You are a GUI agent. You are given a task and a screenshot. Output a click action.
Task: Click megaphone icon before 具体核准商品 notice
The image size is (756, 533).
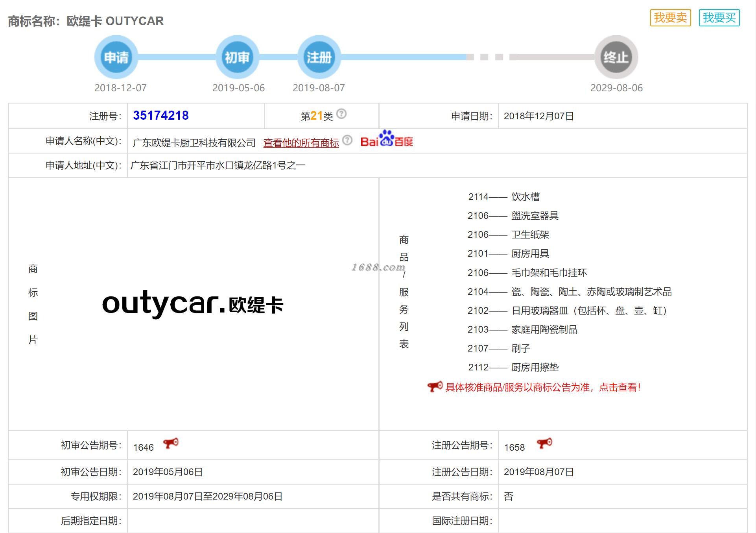(x=435, y=387)
